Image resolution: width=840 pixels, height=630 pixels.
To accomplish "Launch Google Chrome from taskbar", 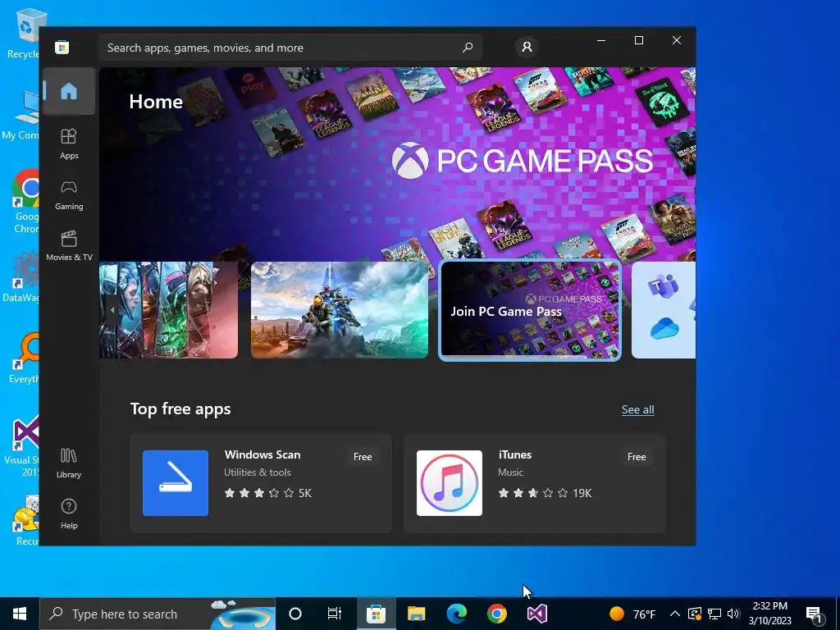I will (x=497, y=614).
